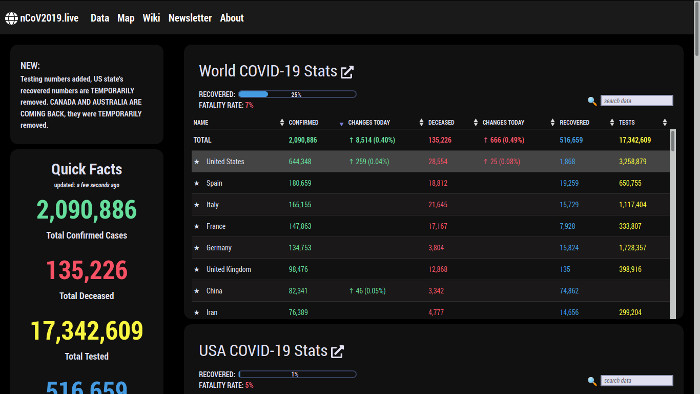Select the Spain country name

click(214, 183)
